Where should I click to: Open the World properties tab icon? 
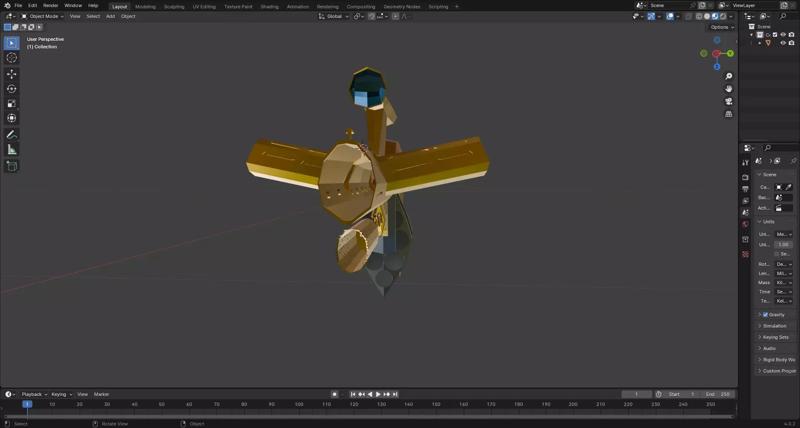(745, 224)
